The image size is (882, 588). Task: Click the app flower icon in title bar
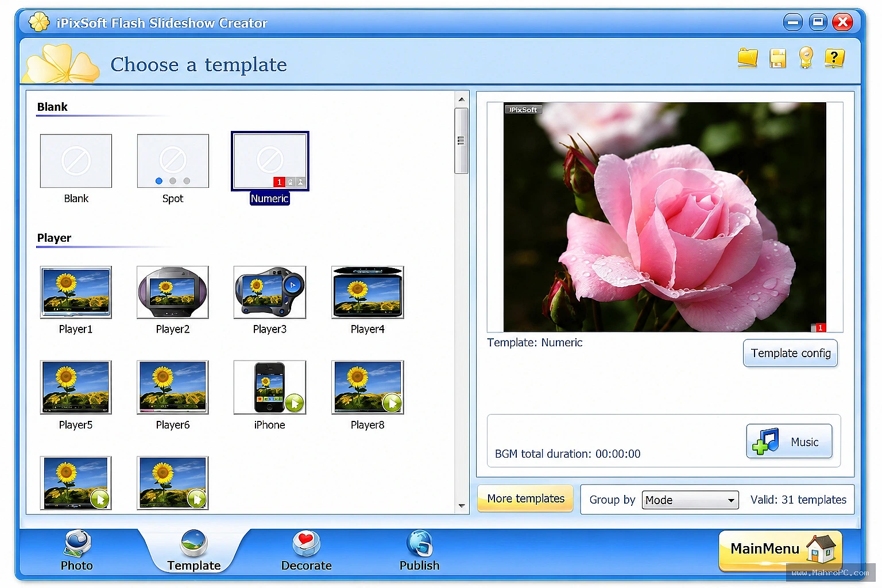click(39, 22)
